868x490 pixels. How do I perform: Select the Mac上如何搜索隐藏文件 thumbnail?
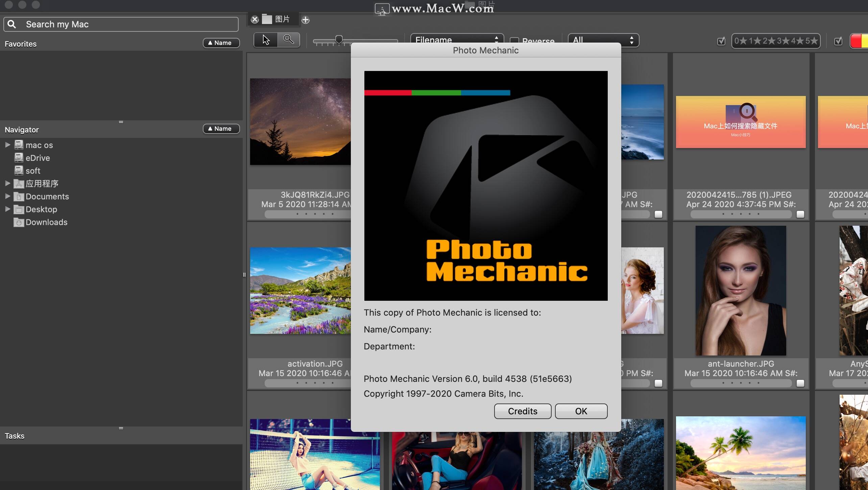[741, 122]
